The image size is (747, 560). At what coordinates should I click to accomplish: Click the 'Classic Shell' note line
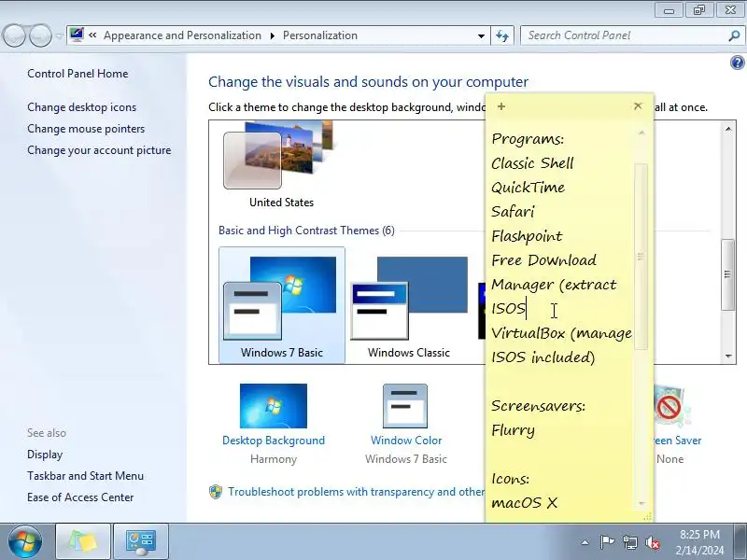pos(532,163)
